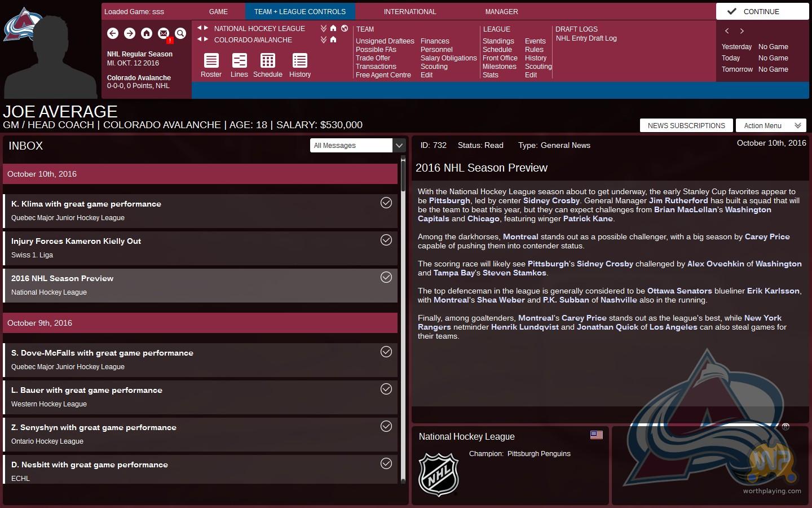Click the search magnifier icon
The width and height of the screenshot is (812, 508).
pyautogui.click(x=180, y=34)
